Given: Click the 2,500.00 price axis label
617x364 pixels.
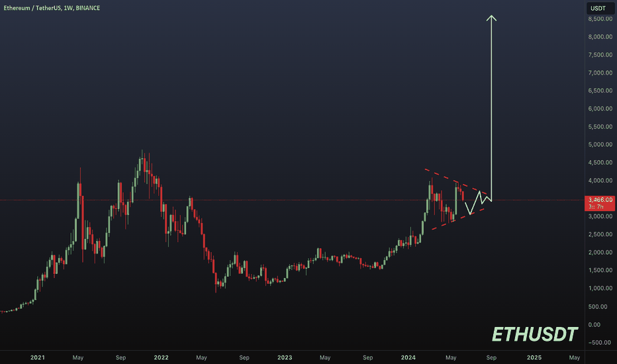Looking at the screenshot, I should tap(600, 234).
